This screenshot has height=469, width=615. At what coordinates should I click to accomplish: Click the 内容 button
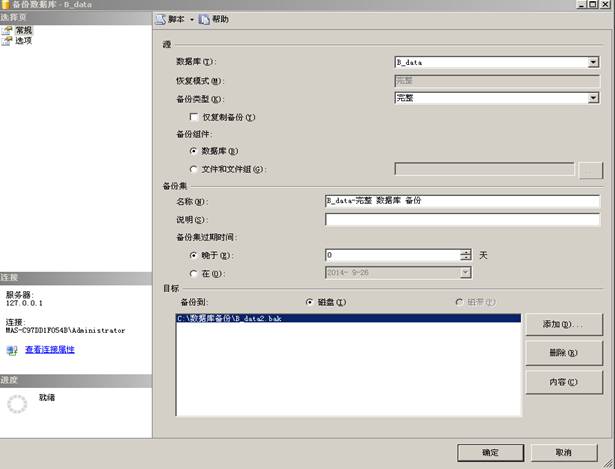(x=564, y=382)
